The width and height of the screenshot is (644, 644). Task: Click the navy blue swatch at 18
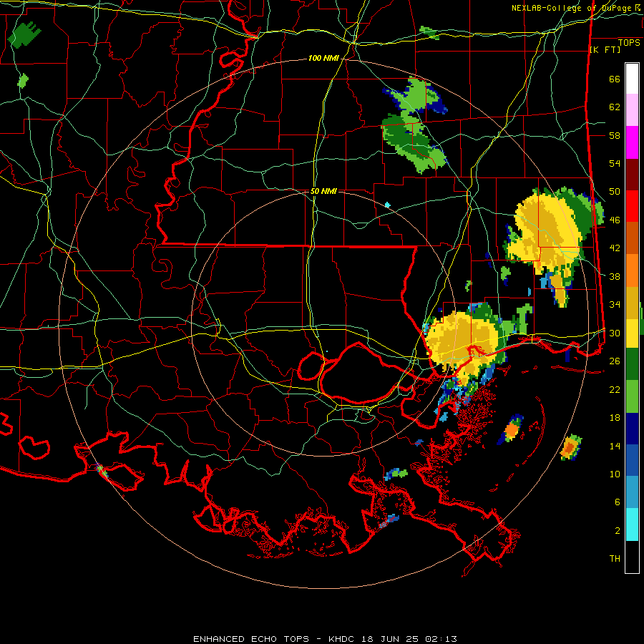click(632, 429)
